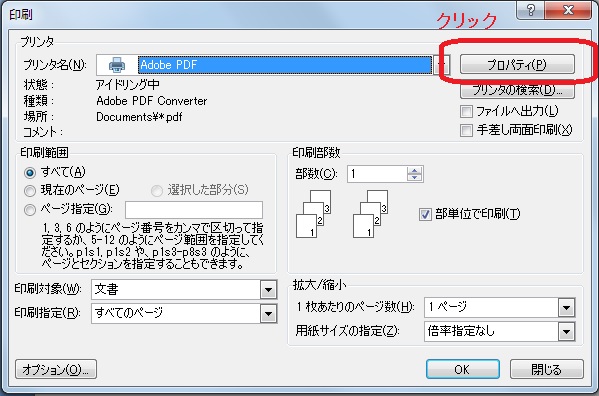Enable 手差し両面印刷 checkbox
This screenshot has width=599, height=396.
[466, 131]
